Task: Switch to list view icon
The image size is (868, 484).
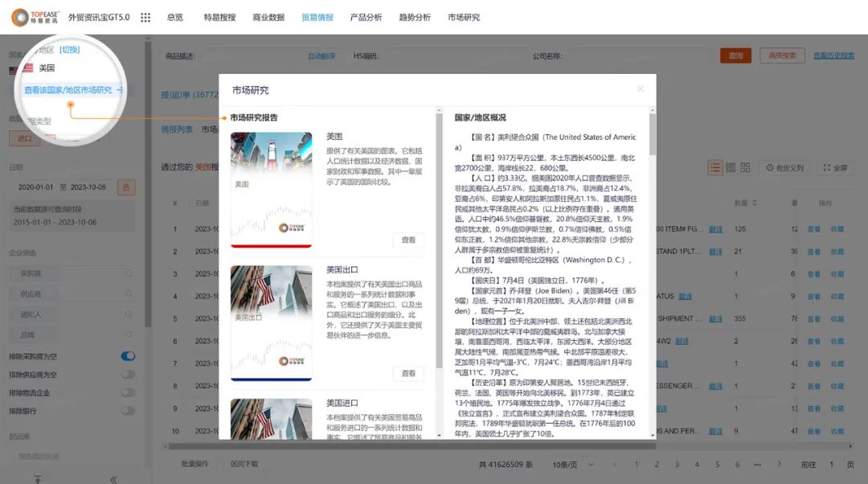Action: [715, 167]
